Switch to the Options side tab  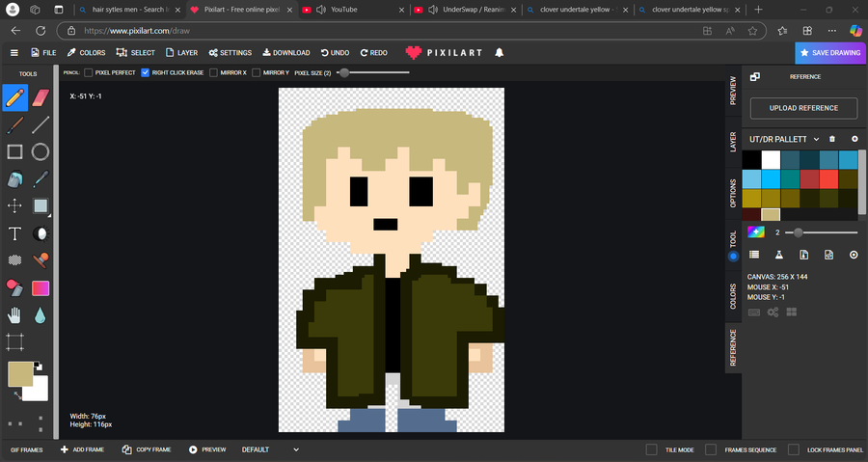coord(733,193)
